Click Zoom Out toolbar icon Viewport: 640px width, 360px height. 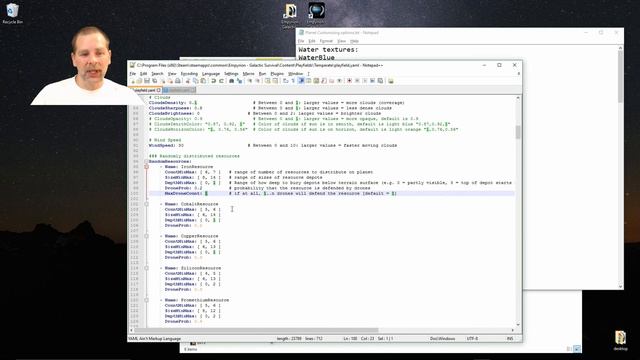pyautogui.click(x=258, y=81)
